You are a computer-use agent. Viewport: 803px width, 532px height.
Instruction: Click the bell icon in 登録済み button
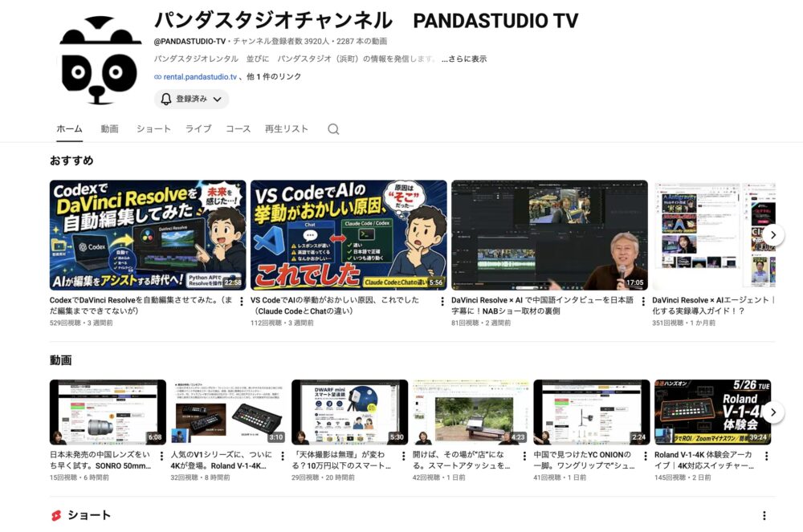click(166, 99)
